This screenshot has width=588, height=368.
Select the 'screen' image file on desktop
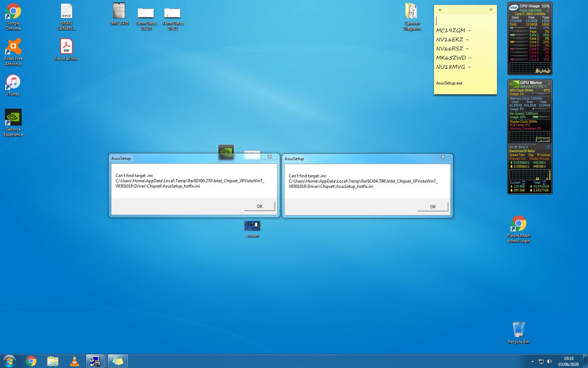[252, 229]
